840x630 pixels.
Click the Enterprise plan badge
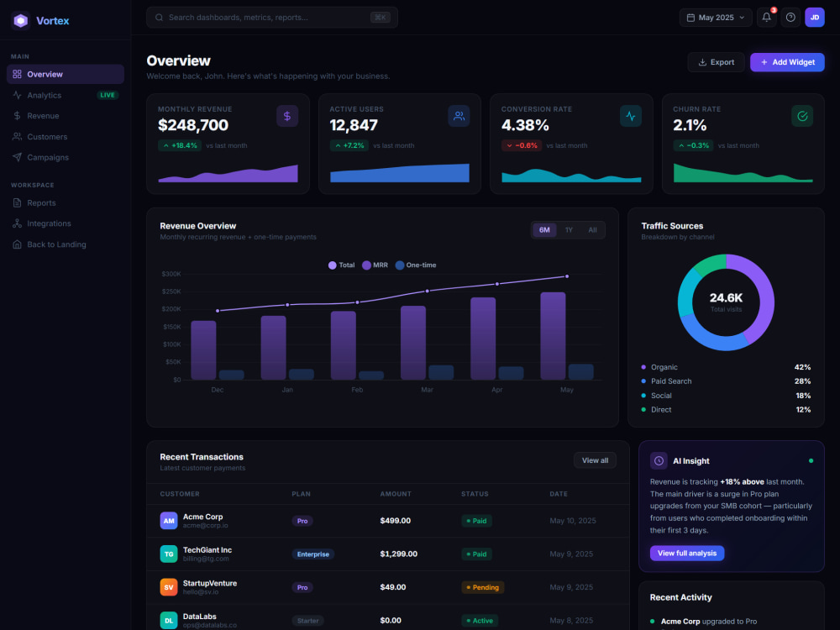[x=313, y=554]
